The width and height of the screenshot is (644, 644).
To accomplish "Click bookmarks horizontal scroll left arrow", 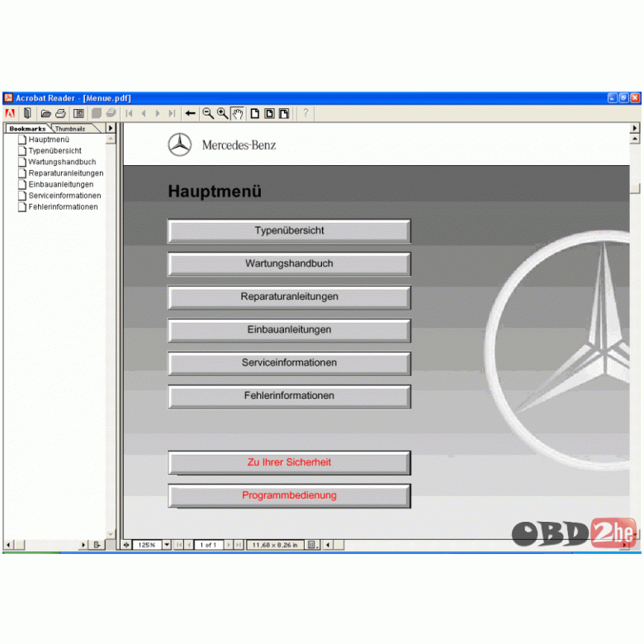I will pyautogui.click(x=8, y=545).
